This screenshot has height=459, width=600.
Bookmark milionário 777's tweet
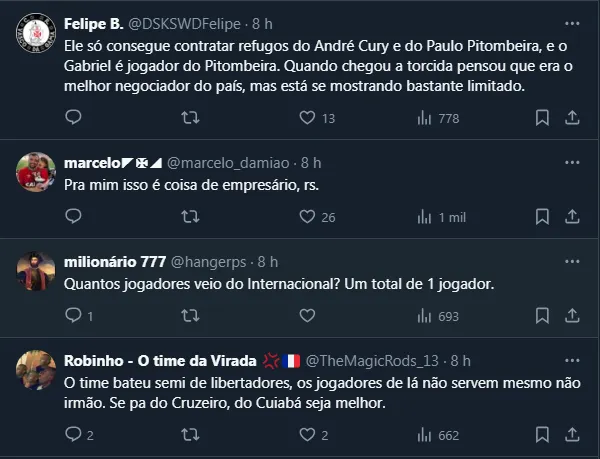coord(542,316)
